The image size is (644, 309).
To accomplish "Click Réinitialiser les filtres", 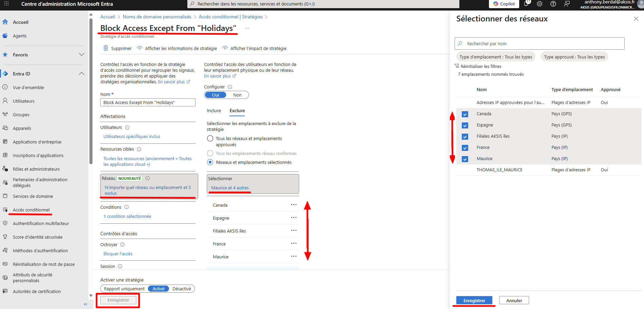I will click(478, 66).
